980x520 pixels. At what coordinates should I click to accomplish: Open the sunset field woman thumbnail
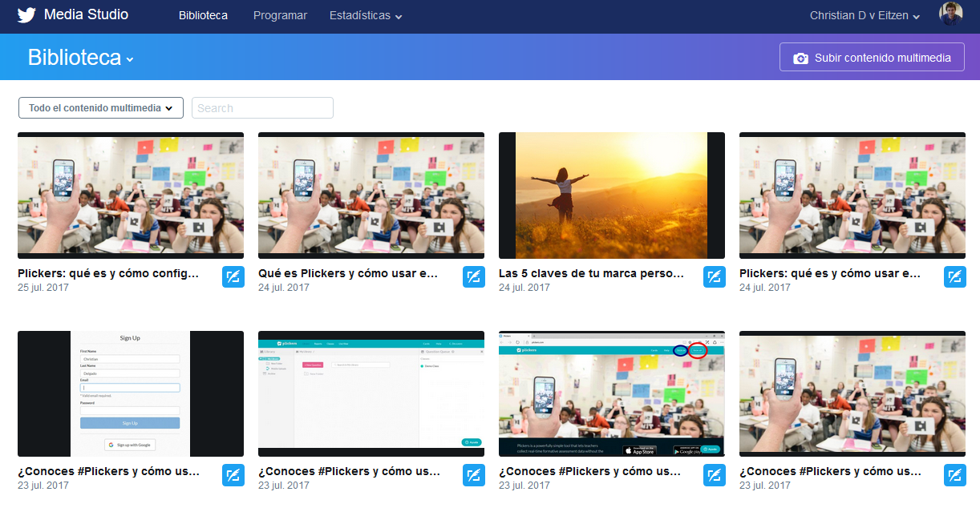[x=612, y=196]
